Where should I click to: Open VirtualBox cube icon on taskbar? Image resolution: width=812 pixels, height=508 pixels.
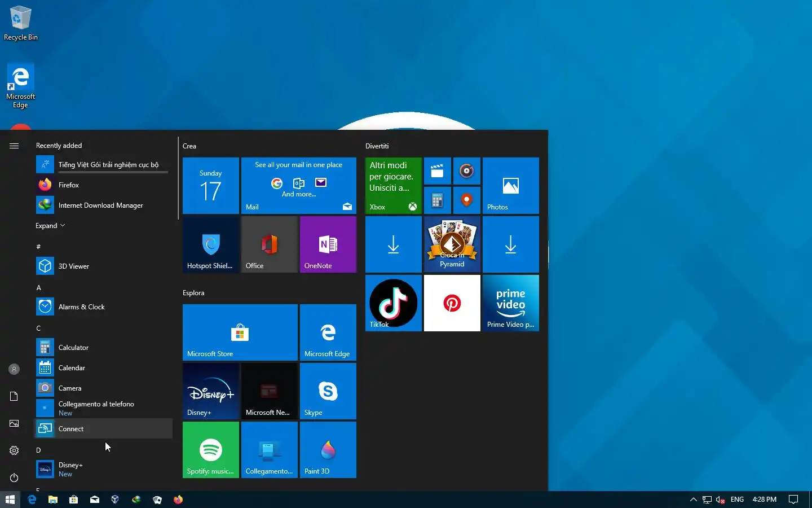coord(115,500)
